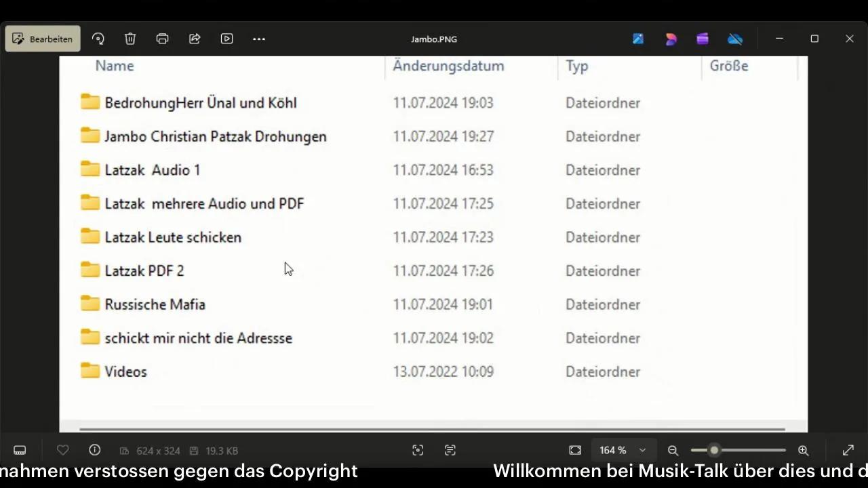The width and height of the screenshot is (868, 488).
Task: Close the Photos window
Action: (850, 39)
